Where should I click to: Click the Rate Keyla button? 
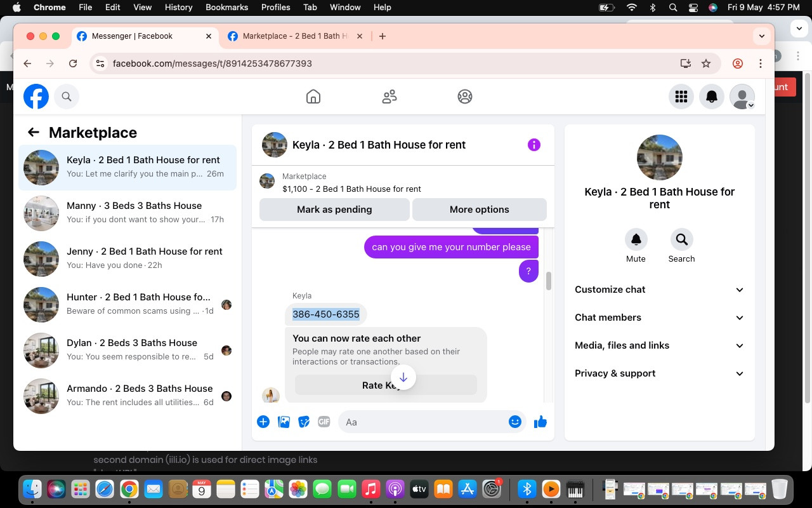[386, 385]
